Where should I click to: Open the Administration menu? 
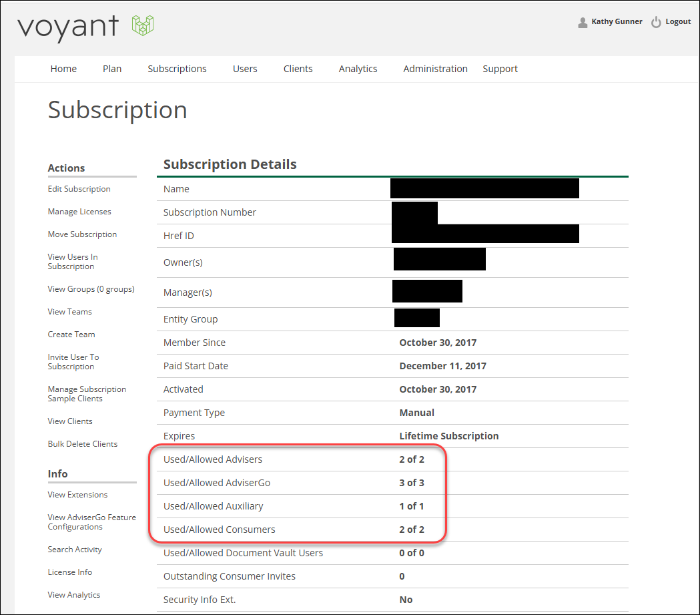pyautogui.click(x=435, y=69)
